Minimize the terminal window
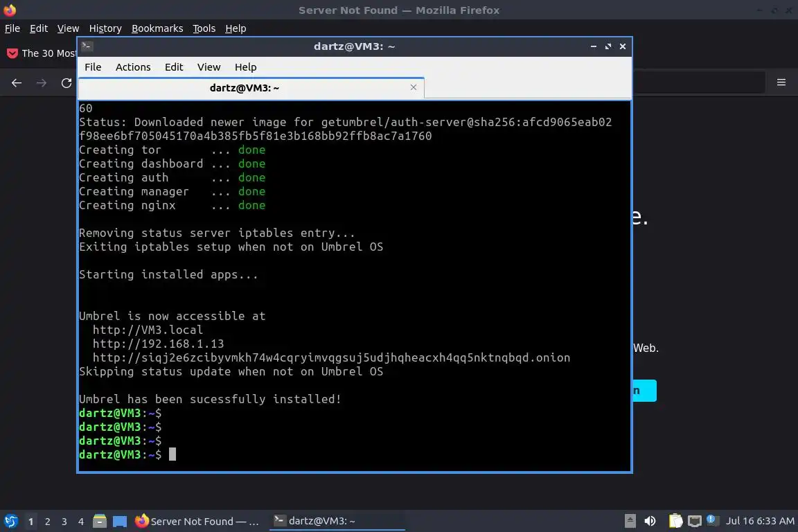This screenshot has height=532, width=798. point(594,46)
